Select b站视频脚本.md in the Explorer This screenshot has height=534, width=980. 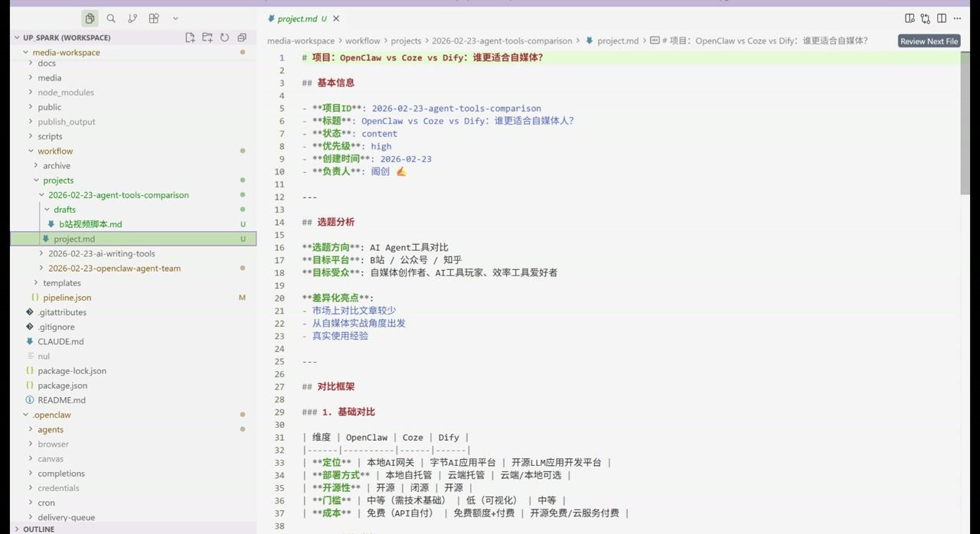click(90, 223)
